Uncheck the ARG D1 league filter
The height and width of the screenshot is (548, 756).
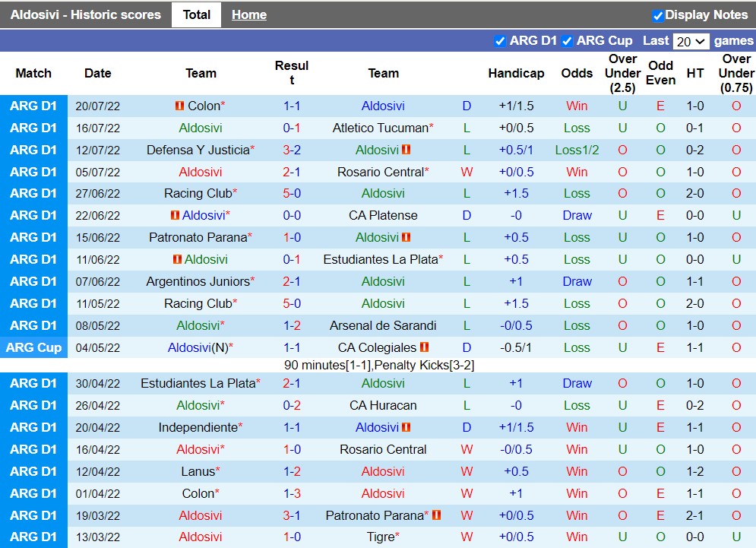point(500,41)
